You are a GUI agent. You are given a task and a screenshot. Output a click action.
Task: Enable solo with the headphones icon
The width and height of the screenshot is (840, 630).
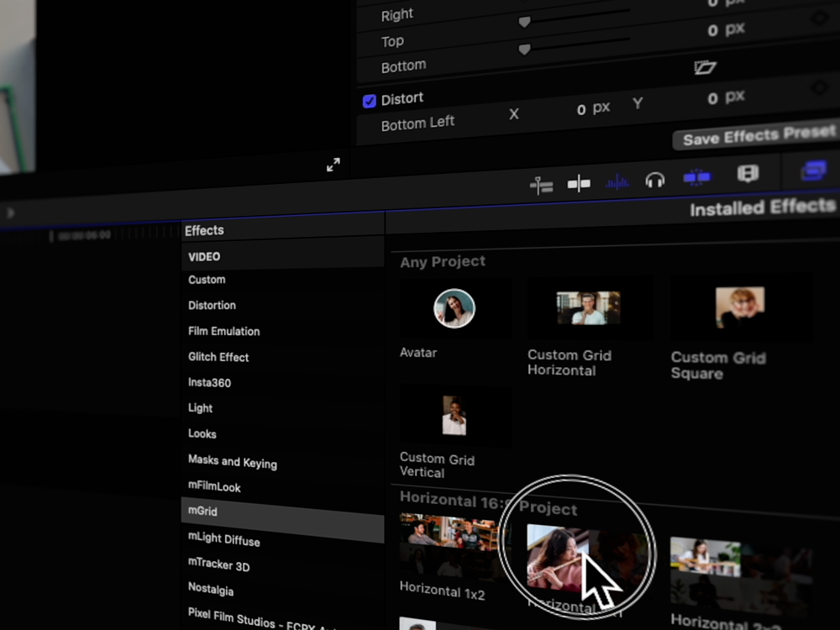click(x=655, y=179)
